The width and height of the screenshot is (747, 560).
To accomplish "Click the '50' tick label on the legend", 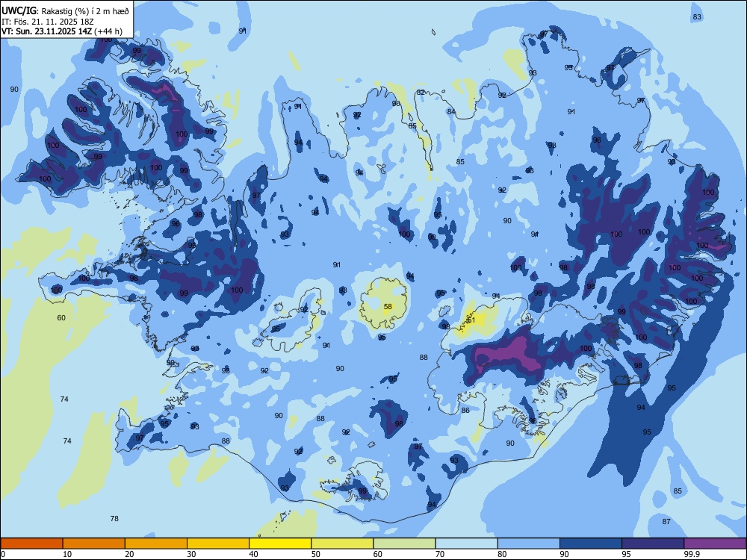I will [x=316, y=554].
